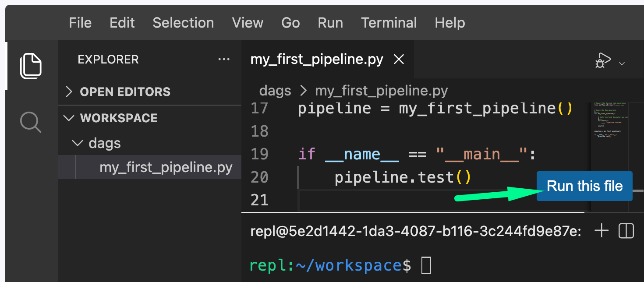Open the Selection menu

click(183, 23)
